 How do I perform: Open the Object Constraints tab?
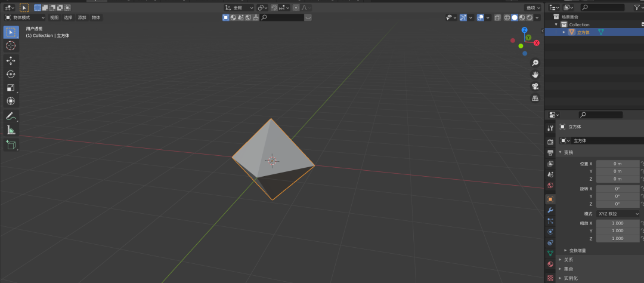click(x=550, y=242)
